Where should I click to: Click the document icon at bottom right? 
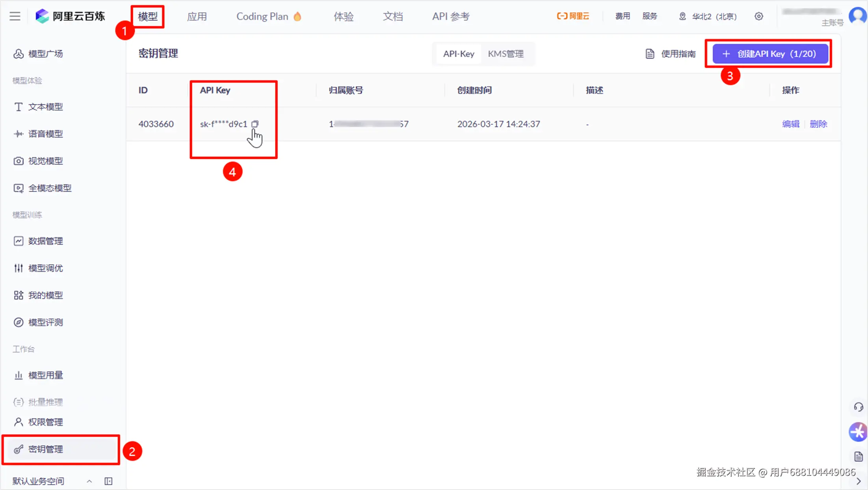coord(859,456)
